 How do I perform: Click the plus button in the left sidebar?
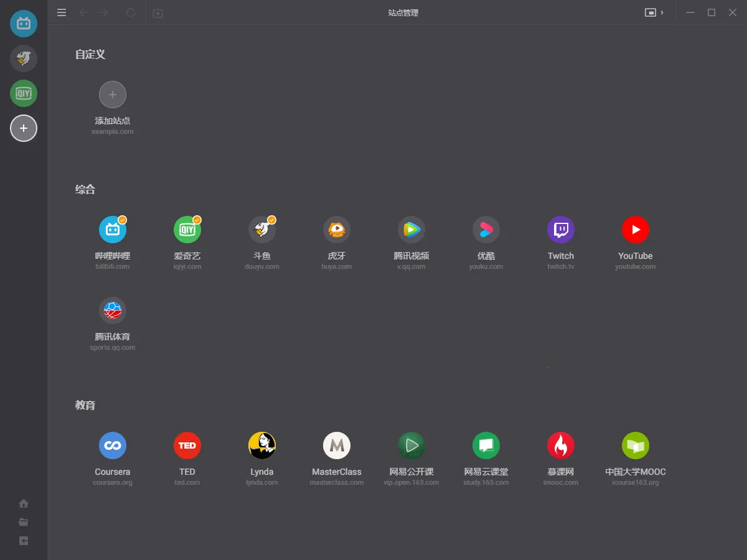(x=23, y=128)
